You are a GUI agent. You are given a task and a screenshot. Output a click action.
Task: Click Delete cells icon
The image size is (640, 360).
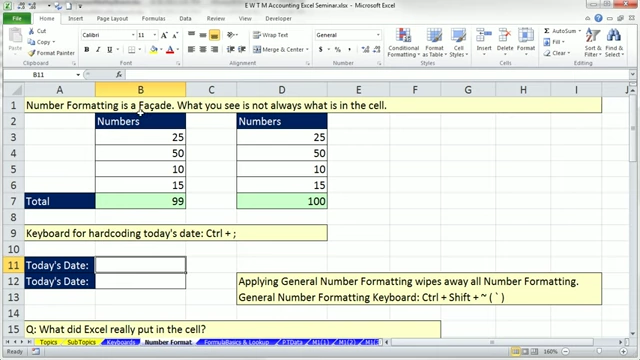click(x=505, y=36)
